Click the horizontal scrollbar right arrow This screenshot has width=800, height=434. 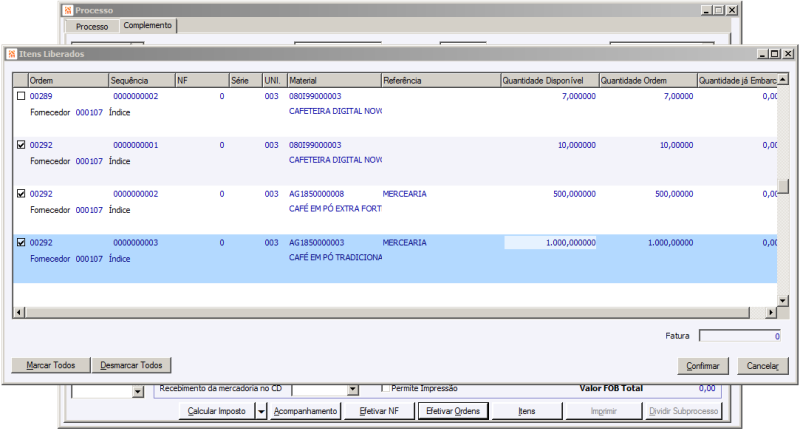[x=771, y=312]
